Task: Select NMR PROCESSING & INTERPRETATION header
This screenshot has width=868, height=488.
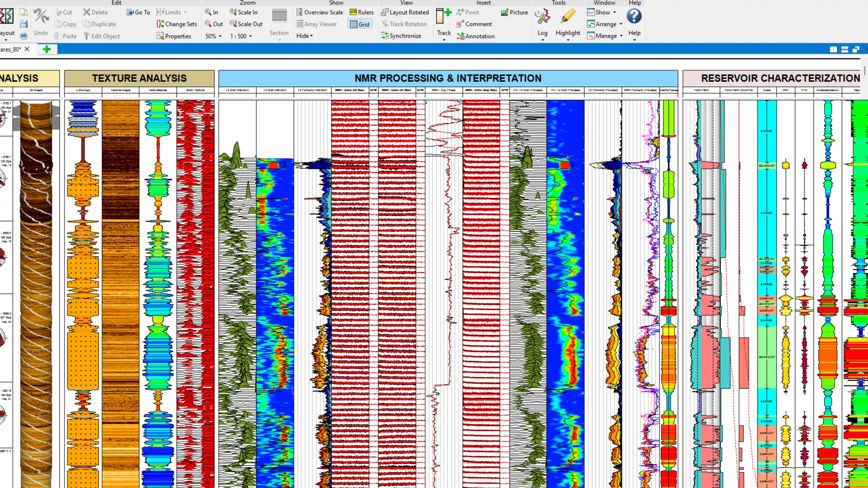Action: [448, 78]
